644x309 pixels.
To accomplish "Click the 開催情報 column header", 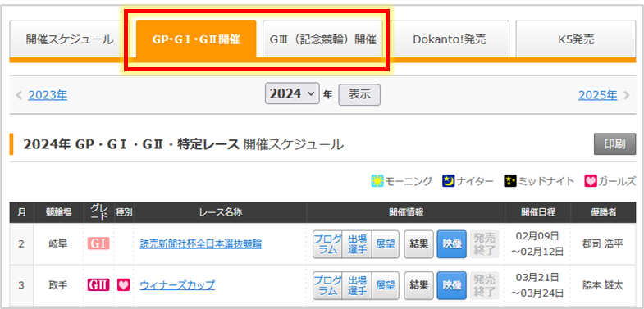I will tap(406, 212).
